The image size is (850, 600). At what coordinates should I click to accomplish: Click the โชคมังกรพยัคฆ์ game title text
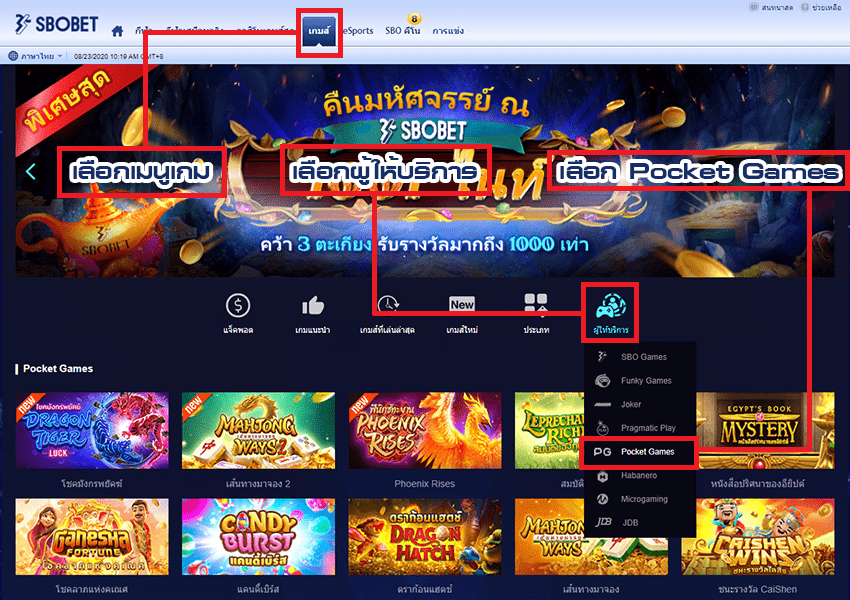(x=92, y=483)
